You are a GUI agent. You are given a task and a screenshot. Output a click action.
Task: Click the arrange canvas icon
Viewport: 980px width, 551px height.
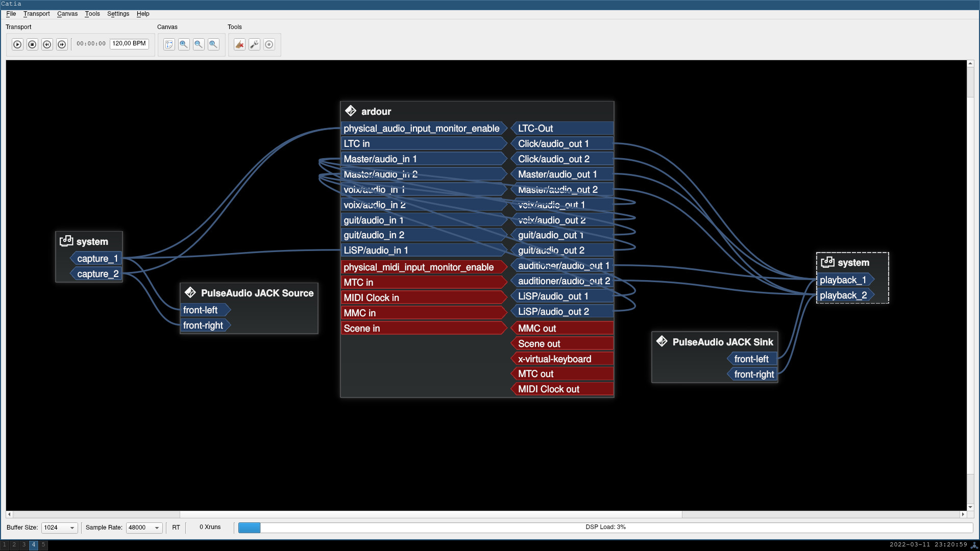tap(169, 44)
